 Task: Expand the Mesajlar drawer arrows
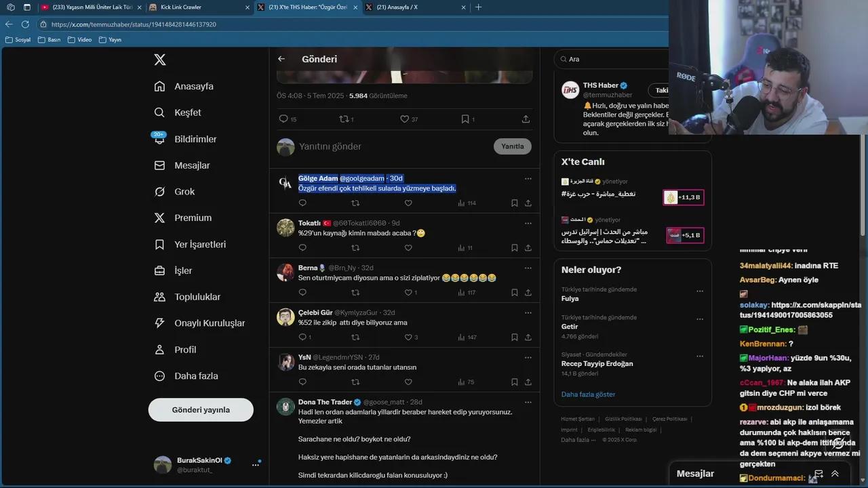pyautogui.click(x=835, y=474)
